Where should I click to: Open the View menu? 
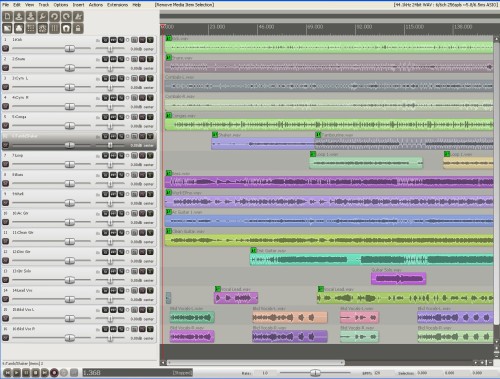click(x=30, y=5)
